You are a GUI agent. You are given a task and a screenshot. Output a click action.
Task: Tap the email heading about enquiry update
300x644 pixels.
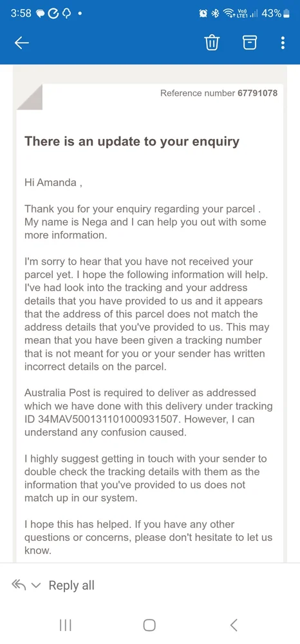click(x=132, y=142)
